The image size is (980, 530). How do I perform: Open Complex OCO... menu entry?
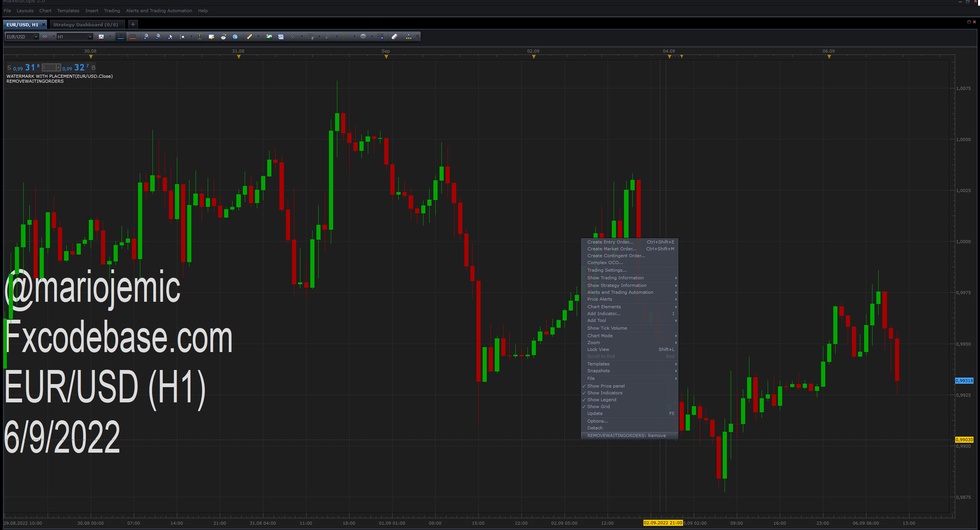tap(630, 263)
